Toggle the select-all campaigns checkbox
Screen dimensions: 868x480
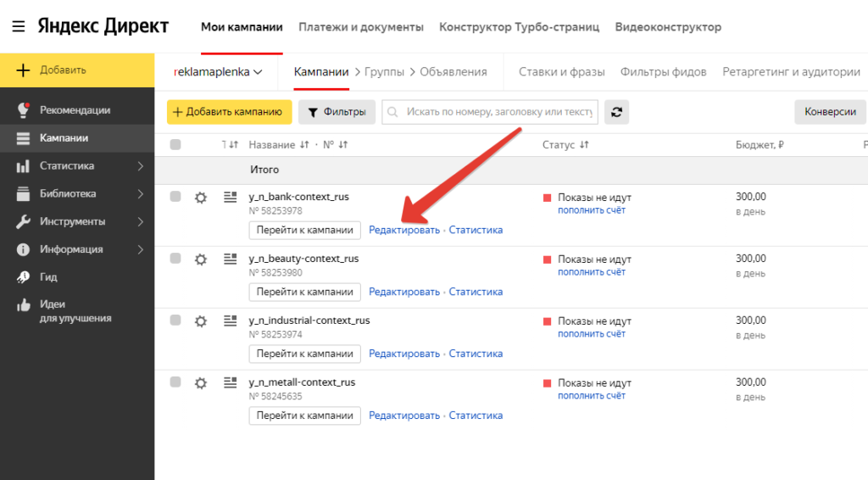[175, 144]
